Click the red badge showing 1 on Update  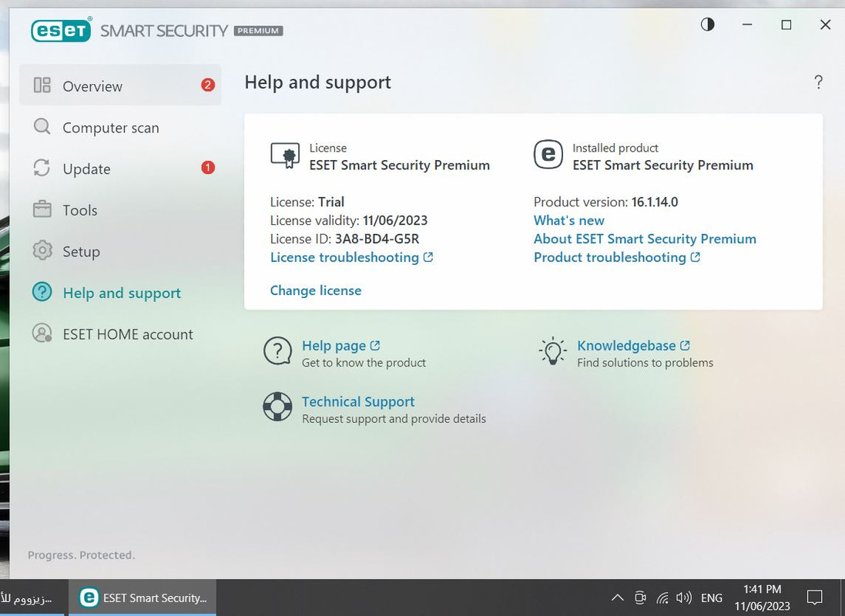[208, 168]
